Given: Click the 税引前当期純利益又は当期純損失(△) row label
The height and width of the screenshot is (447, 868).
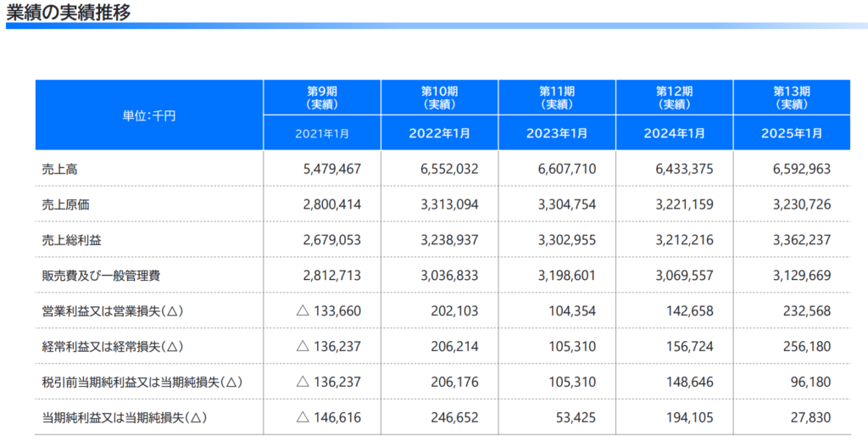Looking at the screenshot, I should 142,383.
